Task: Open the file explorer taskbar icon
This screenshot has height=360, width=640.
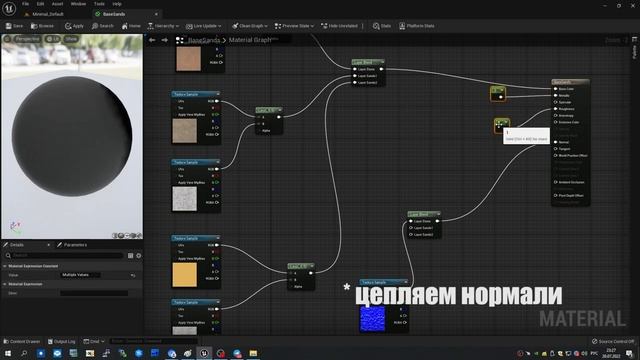Action: (x=253, y=353)
